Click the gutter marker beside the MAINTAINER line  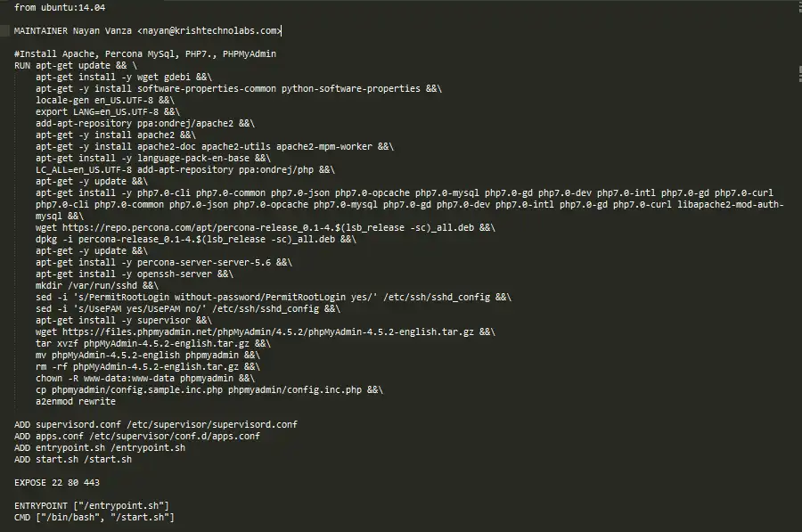coord(4,30)
